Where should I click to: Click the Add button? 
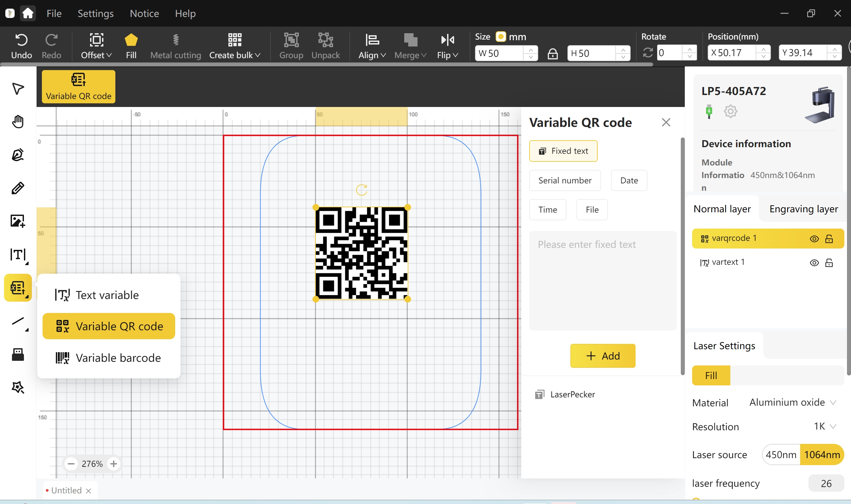[x=603, y=355]
